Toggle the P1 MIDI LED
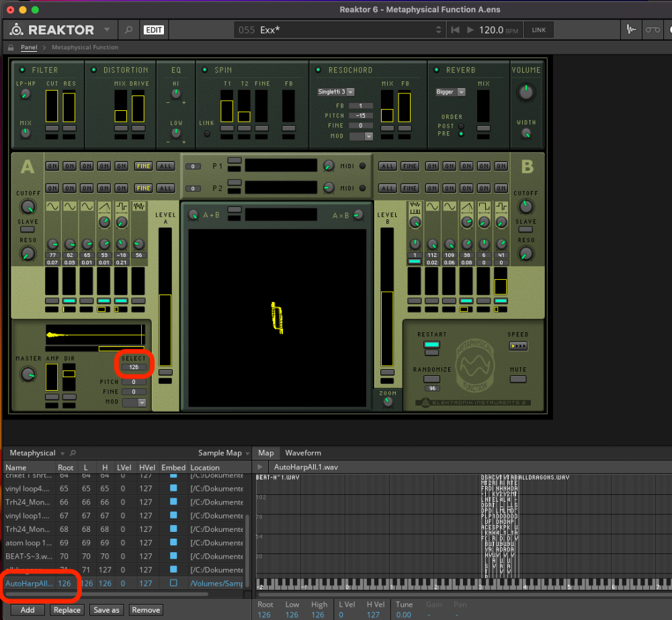This screenshot has width=672, height=620. [363, 166]
